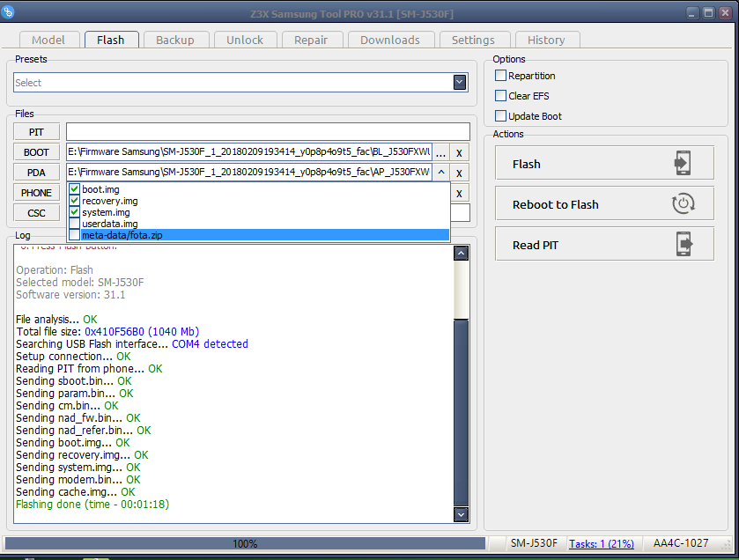The image size is (739, 560).
Task: Click SM-J530F in the status bar
Action: click(x=534, y=543)
